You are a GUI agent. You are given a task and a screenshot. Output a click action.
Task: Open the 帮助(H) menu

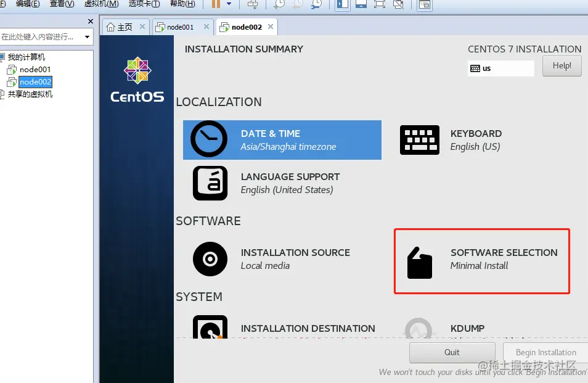tap(182, 4)
